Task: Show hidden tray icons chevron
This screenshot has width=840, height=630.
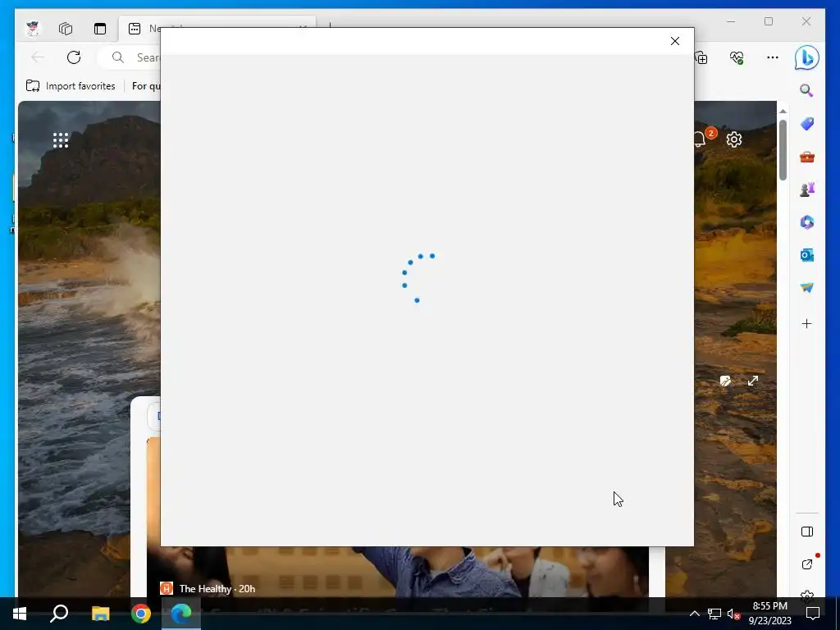Action: (694, 614)
